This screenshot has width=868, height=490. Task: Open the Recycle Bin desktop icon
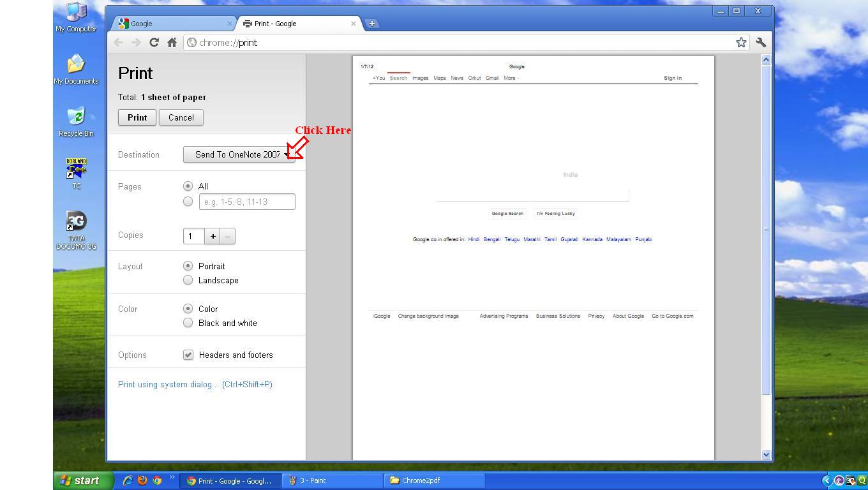(76, 122)
